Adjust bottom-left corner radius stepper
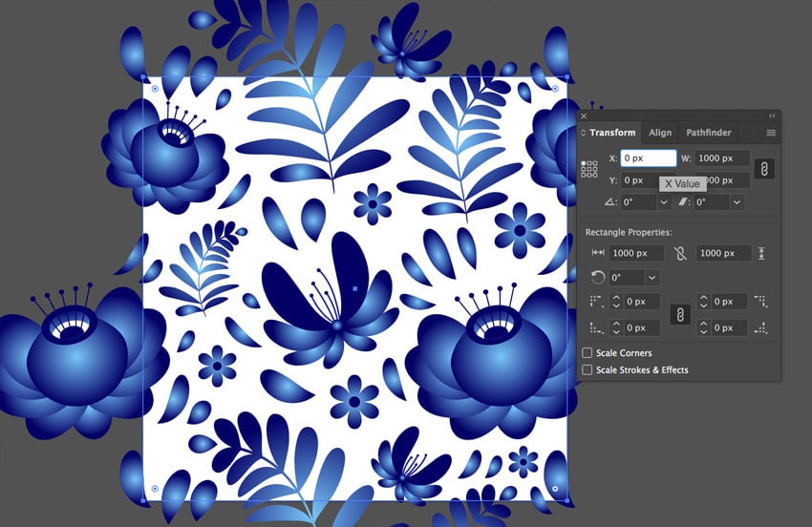The height and width of the screenshot is (527, 812). coord(616,327)
